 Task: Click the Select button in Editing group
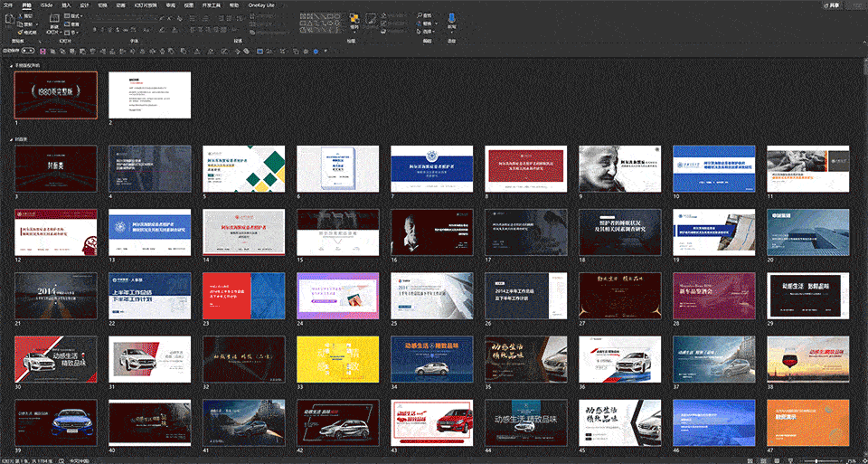click(427, 32)
